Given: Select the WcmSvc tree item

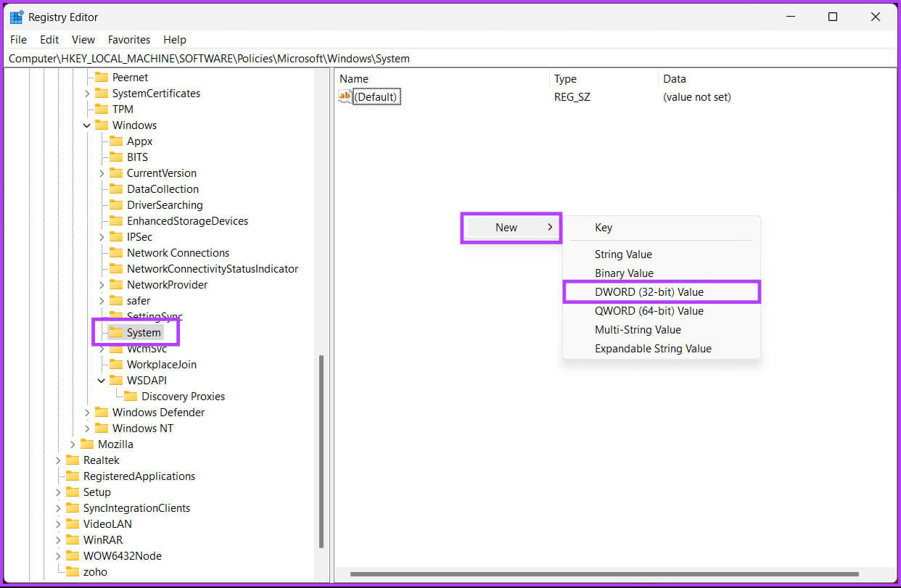Looking at the screenshot, I should (147, 349).
